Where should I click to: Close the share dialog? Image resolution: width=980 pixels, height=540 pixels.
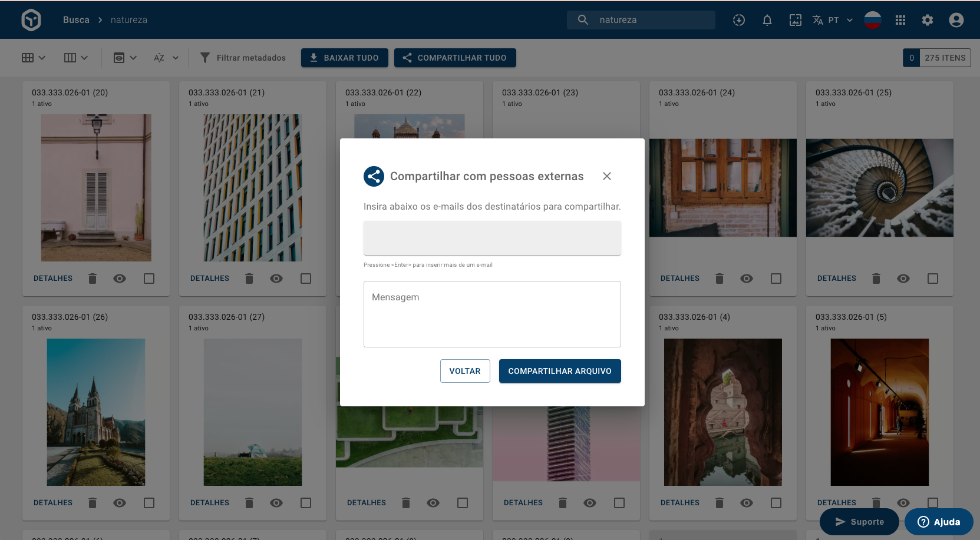tap(607, 176)
